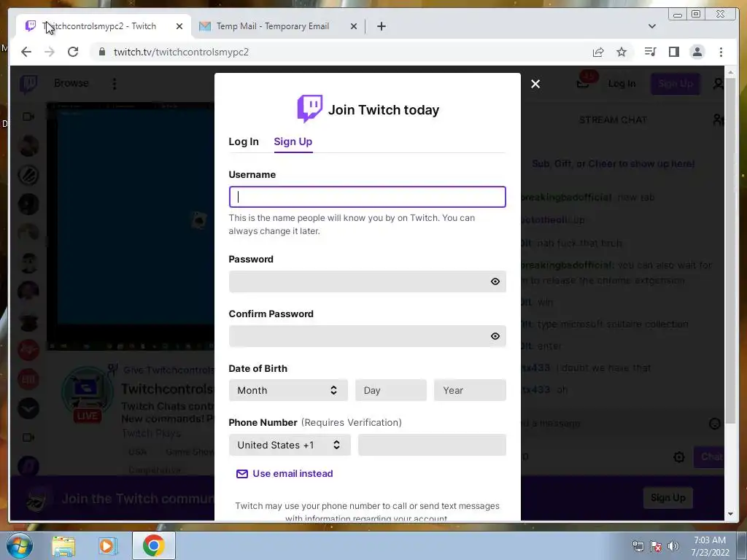
Task: Switch to the Temp Mail browser tab
Action: pyautogui.click(x=272, y=26)
